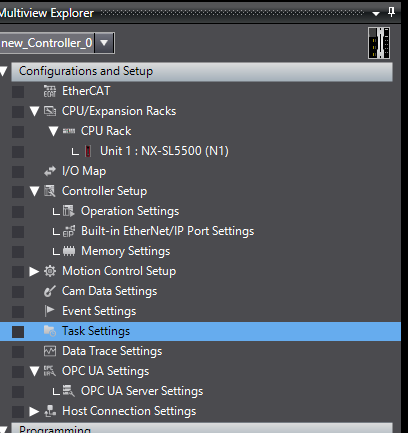Click the controller rack icon at top right
Screen dimensions: 408x433
pos(379,43)
